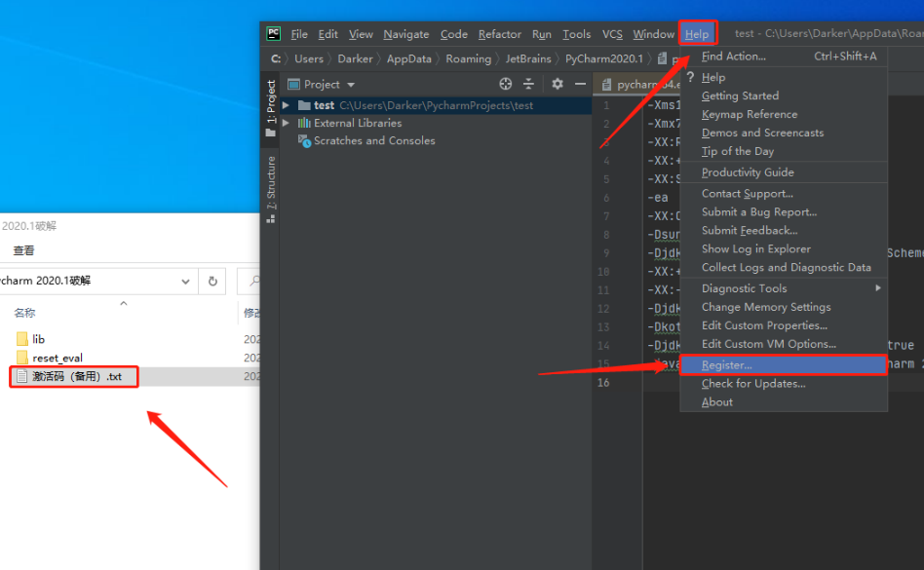Screen dimensions: 924x570
Task: Collapse all using Project panel toolbar icon
Action: pos(528,84)
